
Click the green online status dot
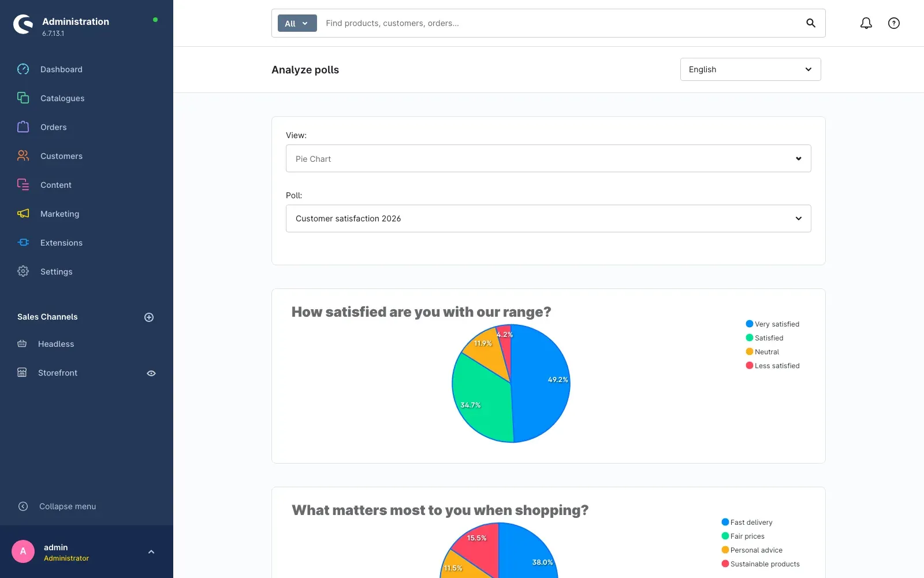(155, 20)
